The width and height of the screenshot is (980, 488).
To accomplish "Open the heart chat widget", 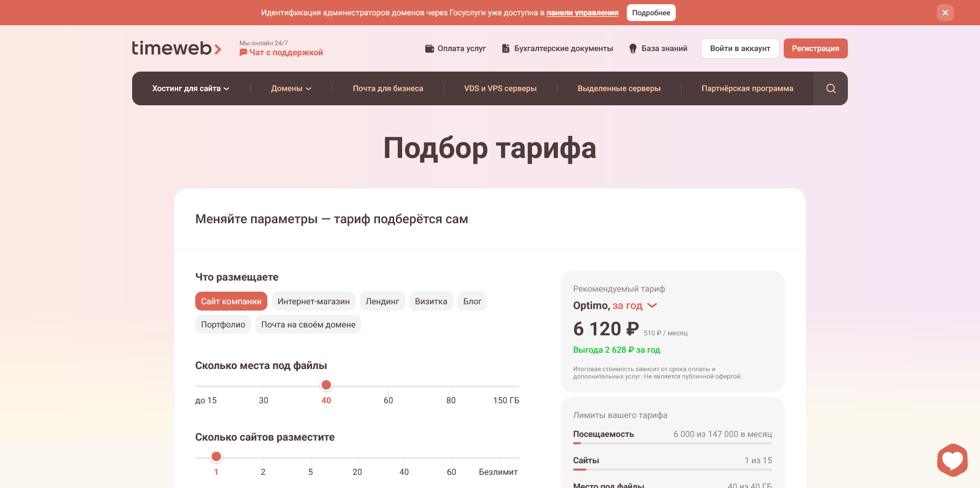I will (952, 460).
